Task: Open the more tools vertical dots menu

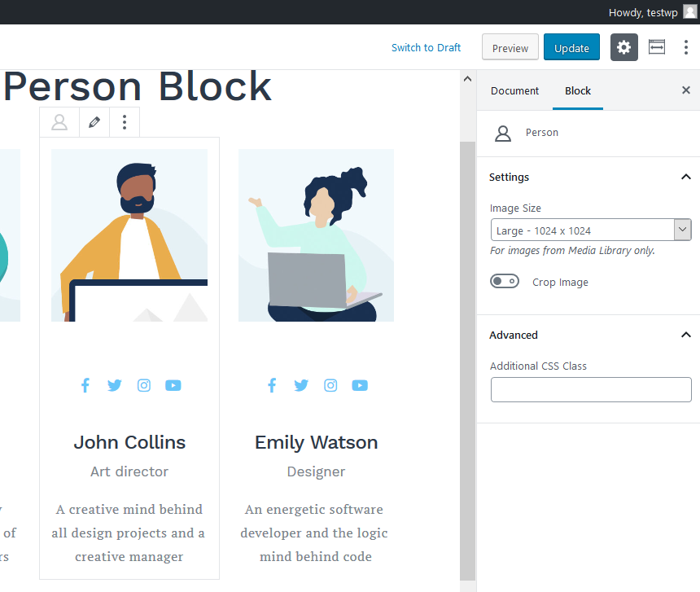Action: coord(686,48)
